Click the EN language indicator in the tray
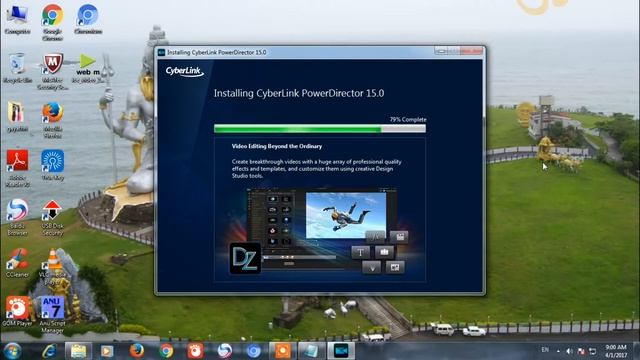 (545, 350)
